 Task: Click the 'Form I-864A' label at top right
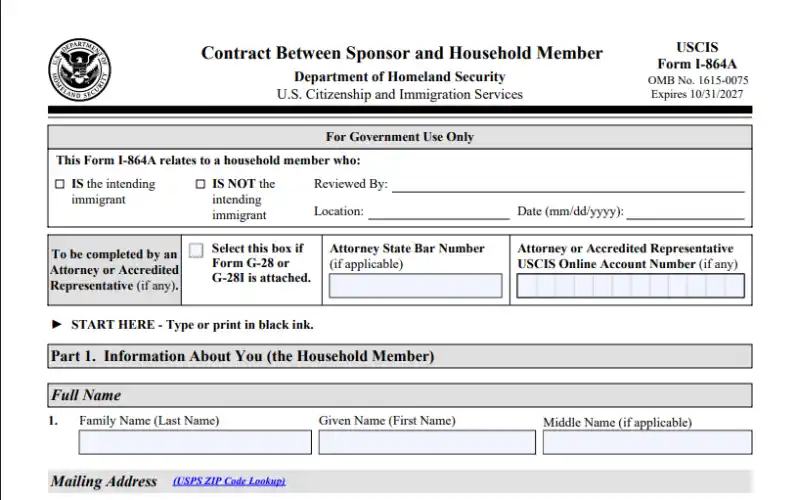point(697,64)
